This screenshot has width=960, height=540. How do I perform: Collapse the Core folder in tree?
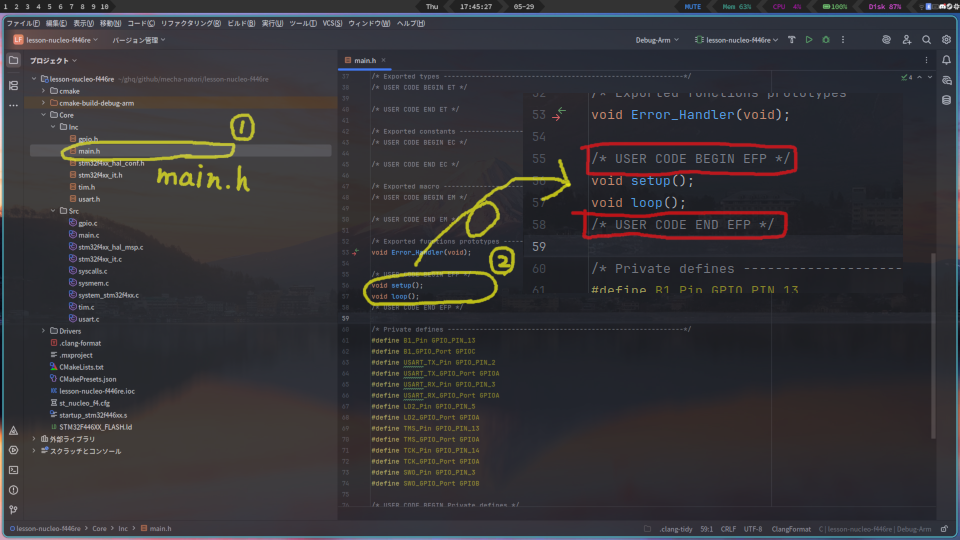click(x=43, y=115)
